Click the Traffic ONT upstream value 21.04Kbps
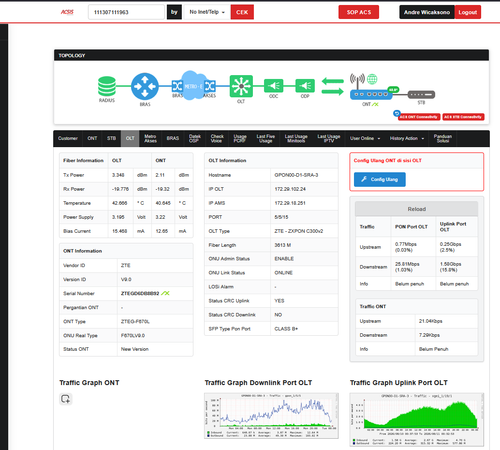 pyautogui.click(x=431, y=321)
